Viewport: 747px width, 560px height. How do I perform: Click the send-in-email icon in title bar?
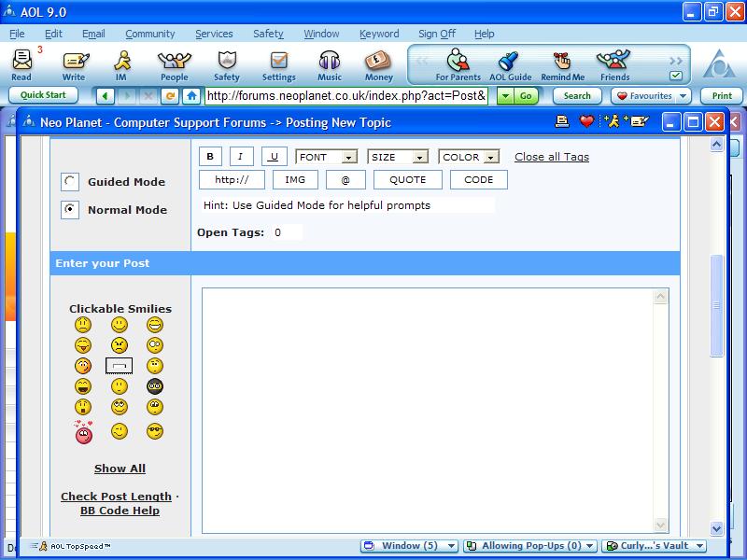click(x=637, y=122)
